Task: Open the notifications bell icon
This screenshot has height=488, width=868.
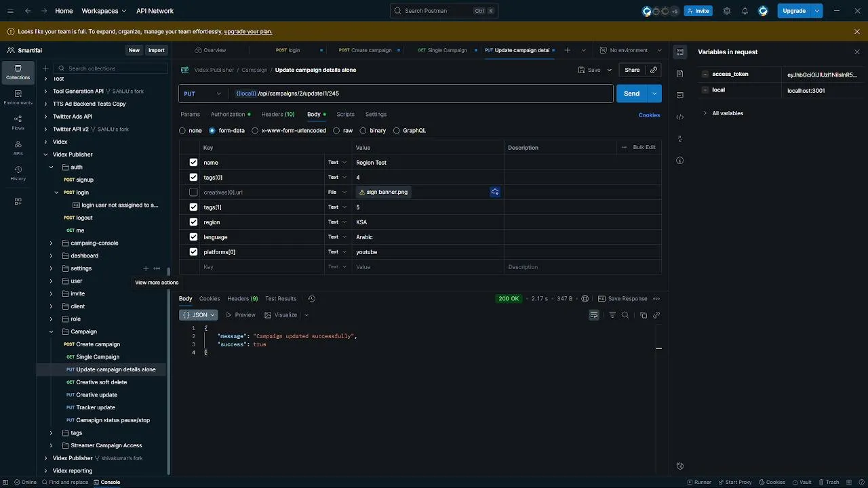Action: click(745, 11)
